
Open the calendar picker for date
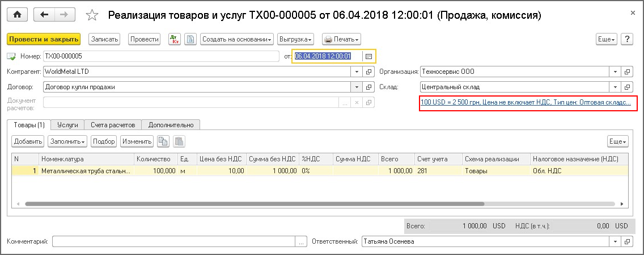coord(368,56)
